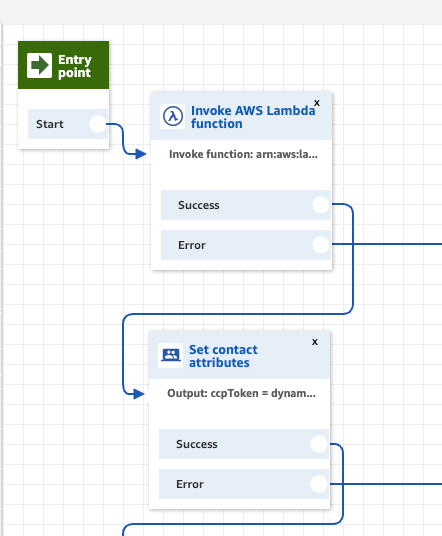442x536 pixels.
Task: Click Lambda block Success output connector
Action: click(x=321, y=205)
